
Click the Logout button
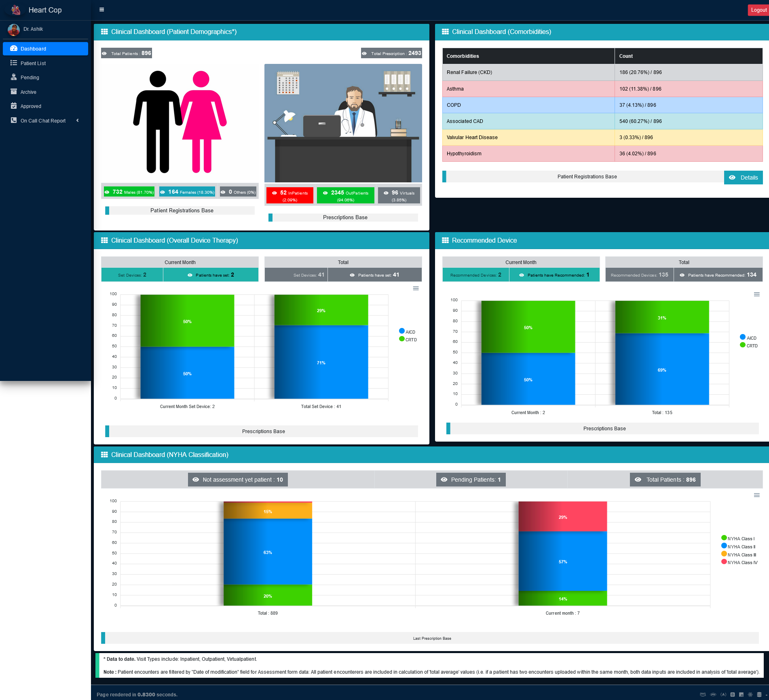pyautogui.click(x=758, y=10)
